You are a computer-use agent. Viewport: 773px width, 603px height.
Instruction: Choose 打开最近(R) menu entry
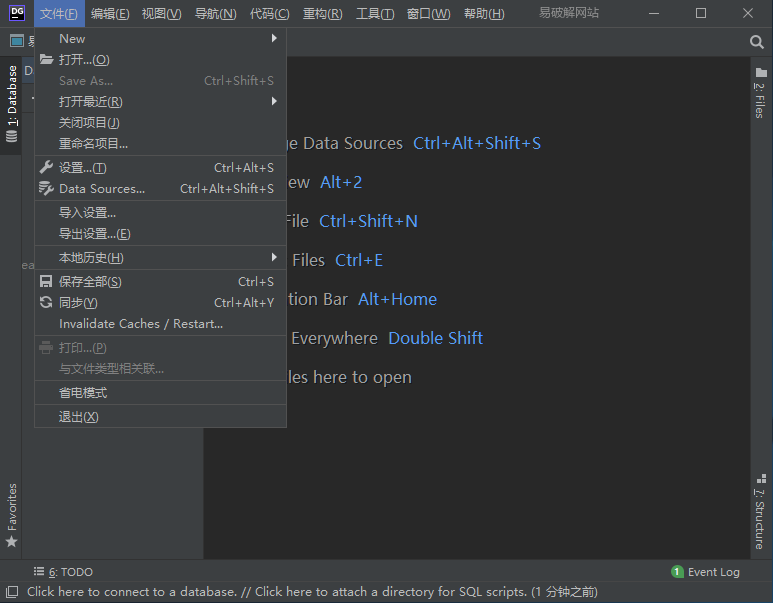[160, 102]
